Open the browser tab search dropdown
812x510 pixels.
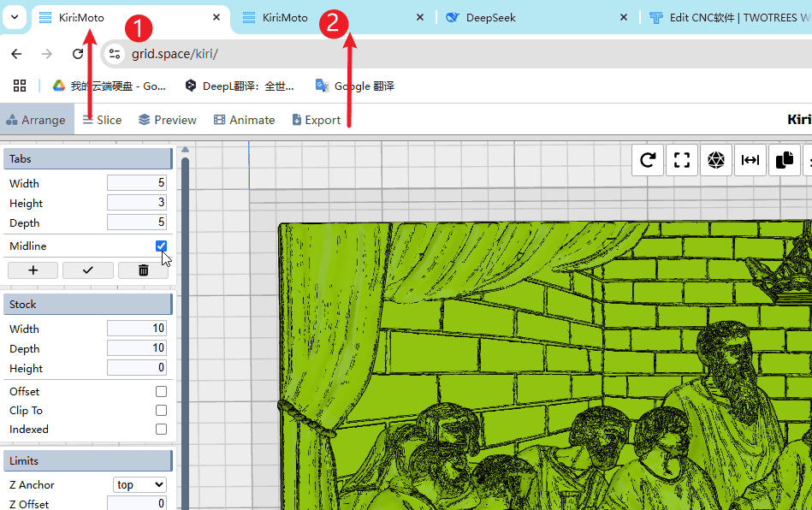point(15,17)
